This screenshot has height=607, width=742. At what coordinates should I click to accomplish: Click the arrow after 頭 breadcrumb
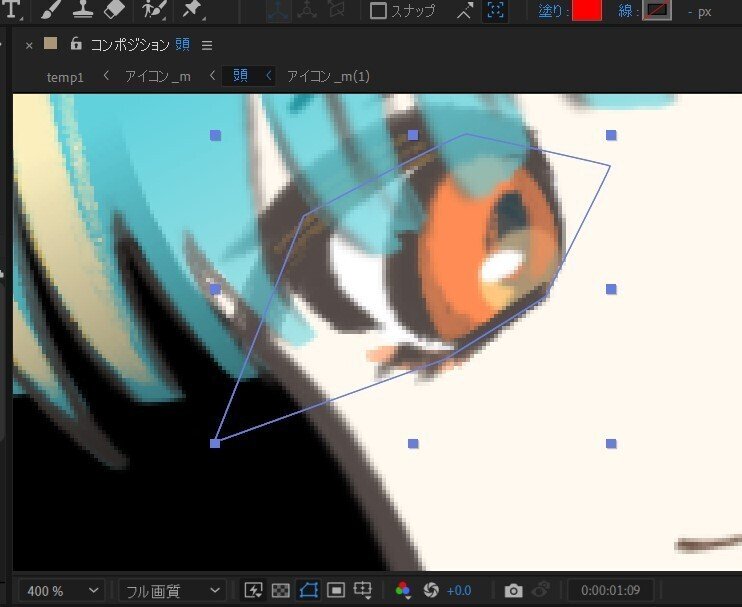tap(269, 75)
